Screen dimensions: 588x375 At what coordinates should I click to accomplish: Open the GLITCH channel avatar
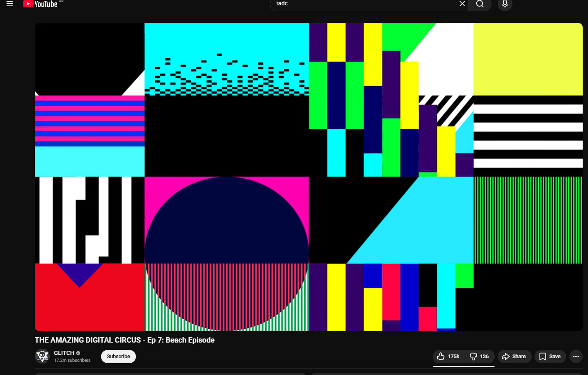coord(42,356)
